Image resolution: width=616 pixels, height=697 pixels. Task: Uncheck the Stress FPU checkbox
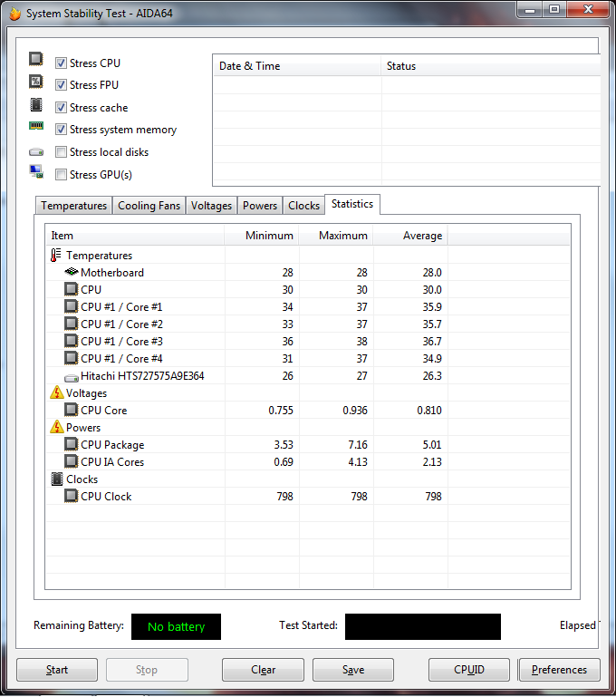click(x=61, y=85)
